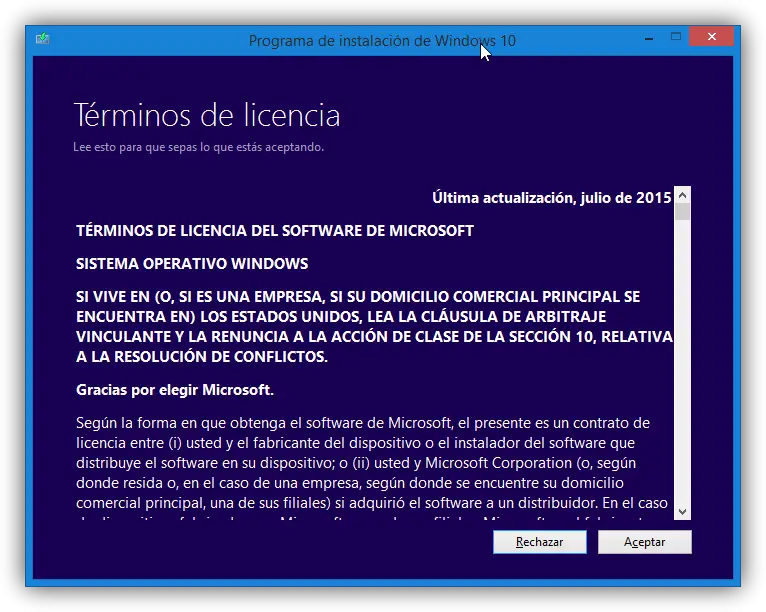Viewport: 766px width, 612px height.
Task: Decline the license with Rechazar button
Action: click(x=539, y=542)
